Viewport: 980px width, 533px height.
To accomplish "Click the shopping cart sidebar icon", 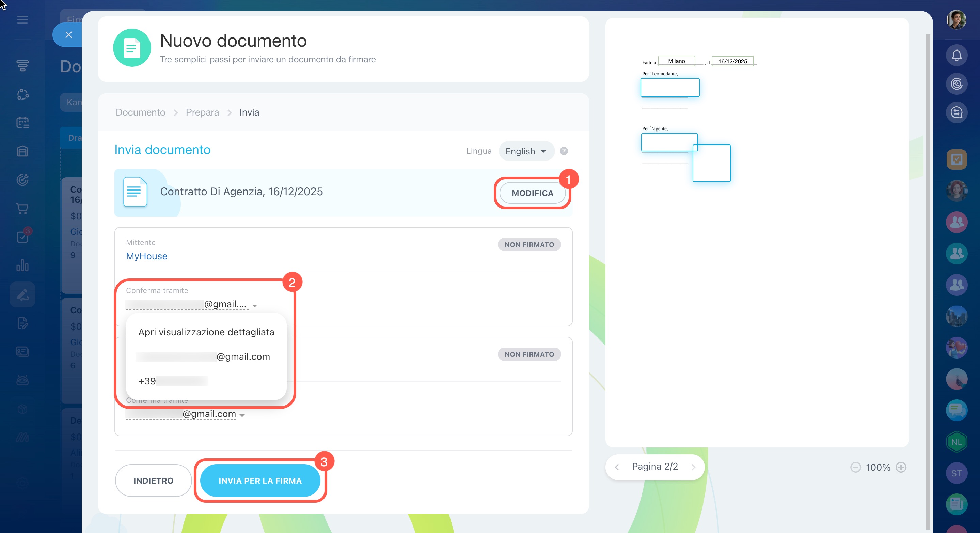I will pos(22,208).
